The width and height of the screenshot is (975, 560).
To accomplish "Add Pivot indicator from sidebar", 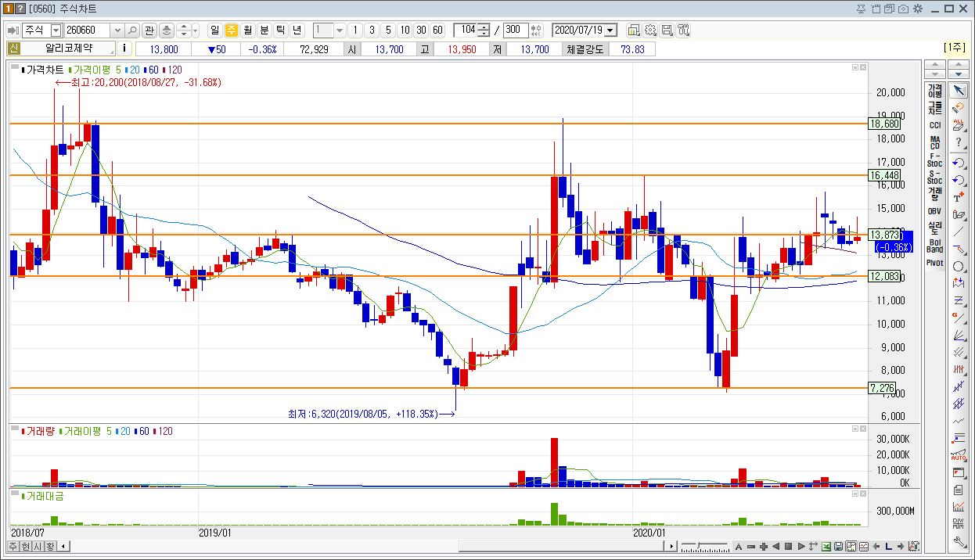I will 934,263.
